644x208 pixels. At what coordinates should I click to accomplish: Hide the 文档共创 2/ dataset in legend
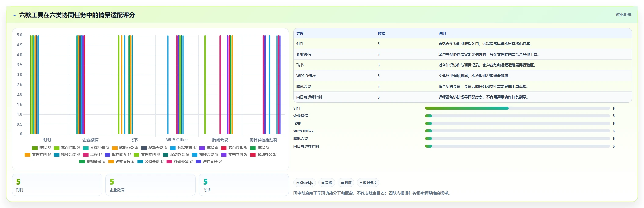coord(234,155)
